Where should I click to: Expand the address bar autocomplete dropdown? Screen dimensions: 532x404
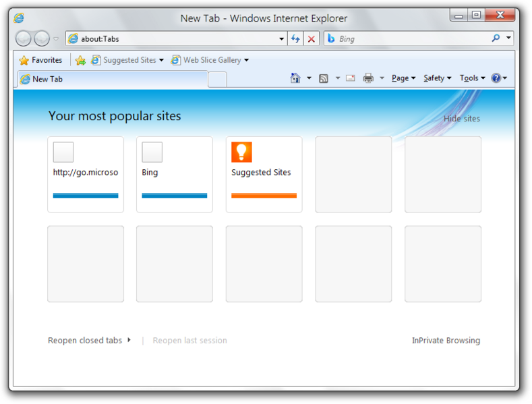282,38
